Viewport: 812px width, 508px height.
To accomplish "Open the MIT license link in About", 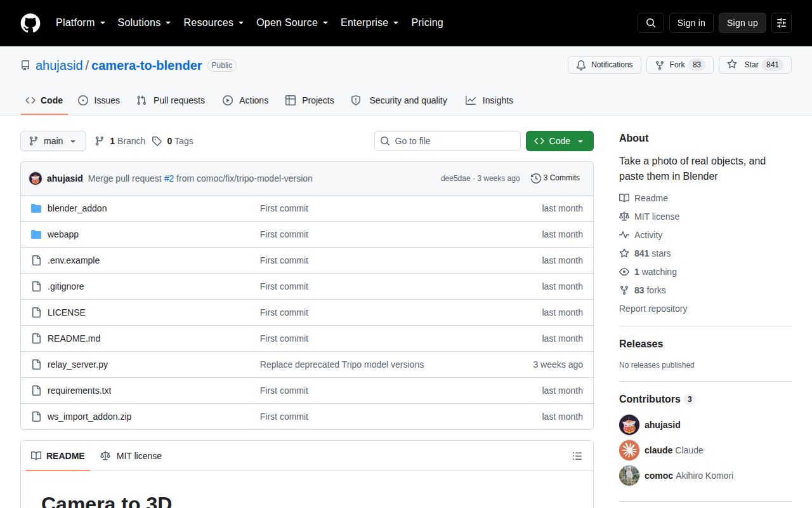I will pyautogui.click(x=649, y=217).
